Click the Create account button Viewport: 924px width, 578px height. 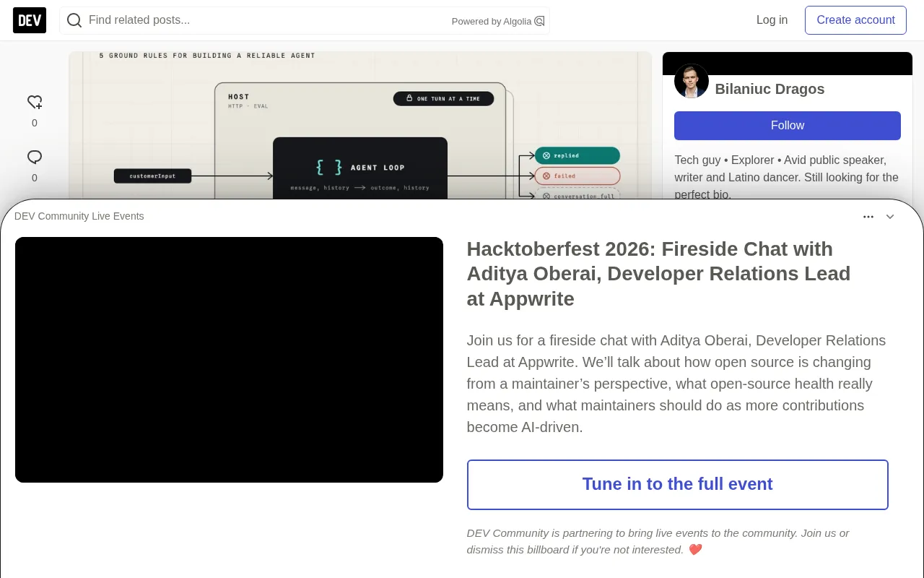point(855,20)
